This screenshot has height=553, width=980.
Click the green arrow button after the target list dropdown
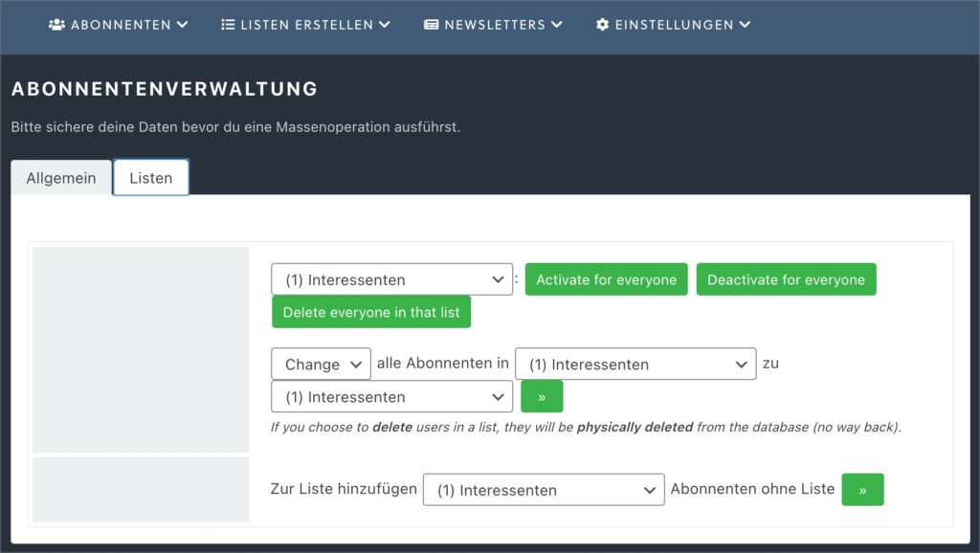pyautogui.click(x=542, y=397)
